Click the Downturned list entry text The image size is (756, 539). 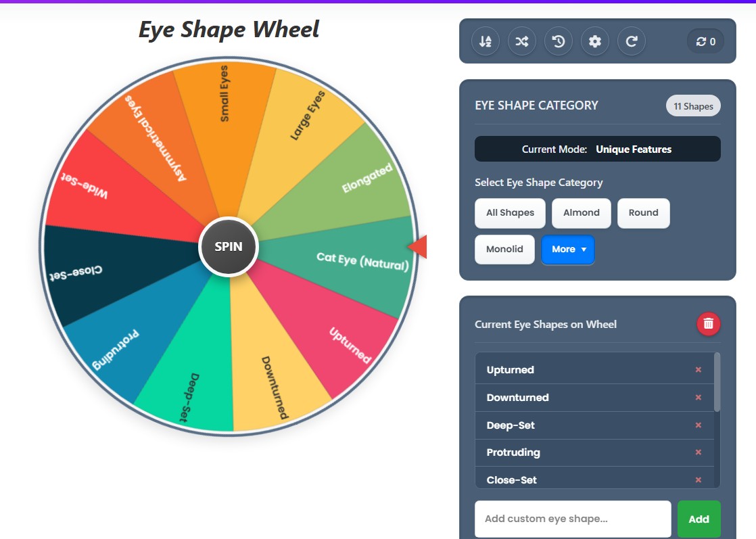pos(517,398)
